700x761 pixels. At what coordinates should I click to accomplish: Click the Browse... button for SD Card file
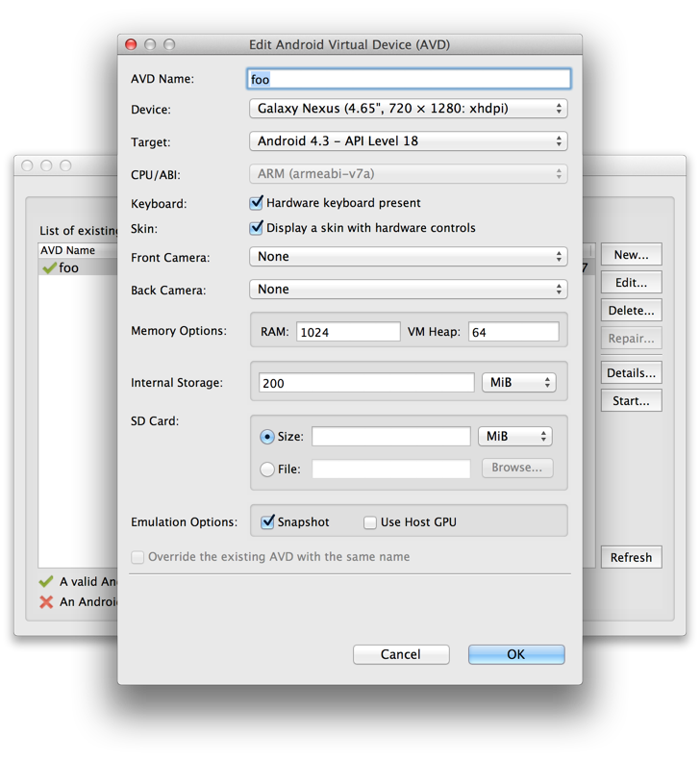click(x=517, y=468)
